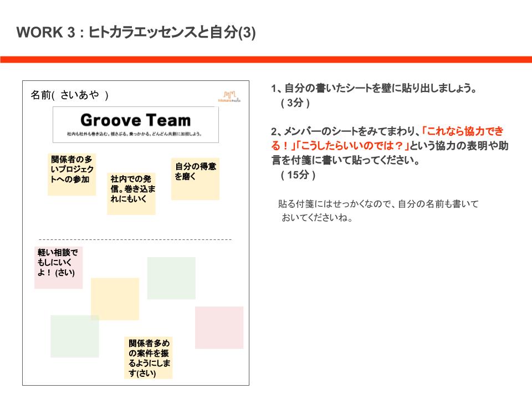Click the pink note 軽い相談でもしにいくよ

(x=58, y=268)
